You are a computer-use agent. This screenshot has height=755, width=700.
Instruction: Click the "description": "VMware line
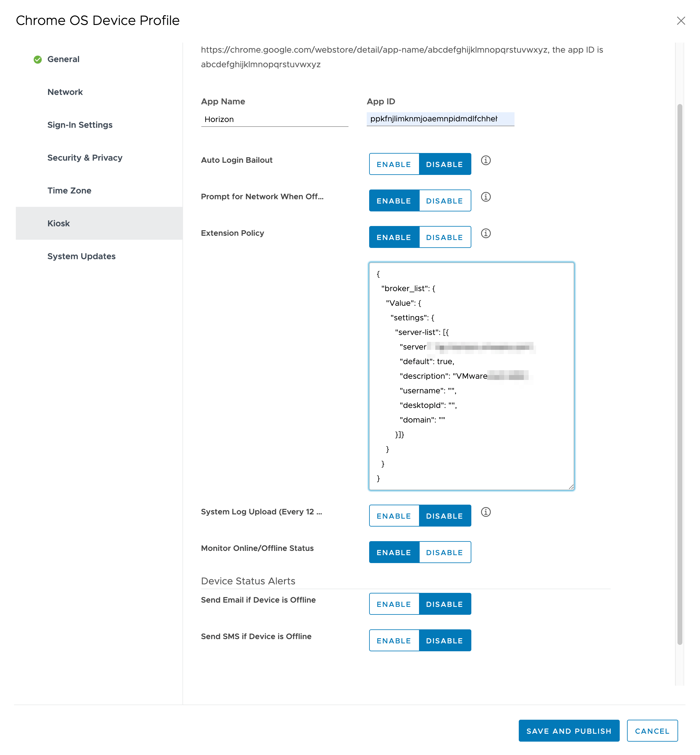tap(444, 376)
